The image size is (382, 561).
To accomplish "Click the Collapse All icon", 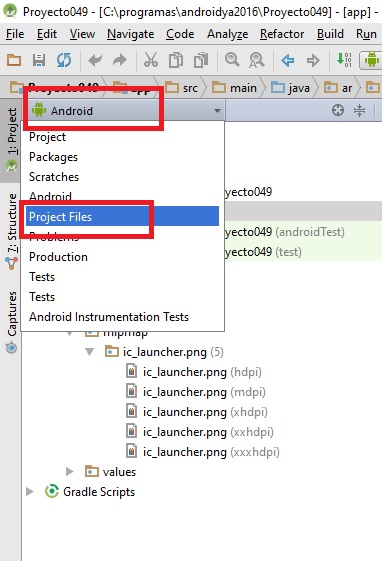I will [x=359, y=111].
